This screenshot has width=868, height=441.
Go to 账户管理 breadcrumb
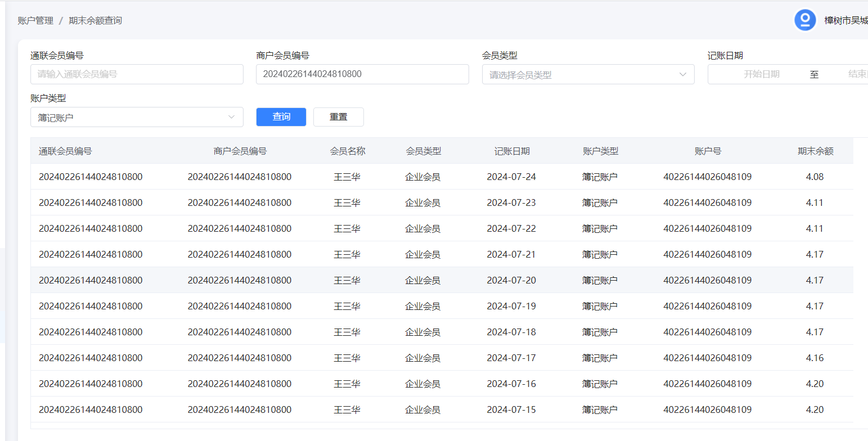(x=35, y=21)
